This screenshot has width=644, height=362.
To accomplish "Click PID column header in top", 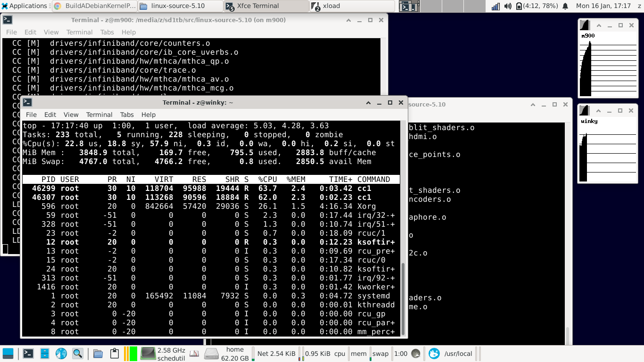I will [x=49, y=179].
